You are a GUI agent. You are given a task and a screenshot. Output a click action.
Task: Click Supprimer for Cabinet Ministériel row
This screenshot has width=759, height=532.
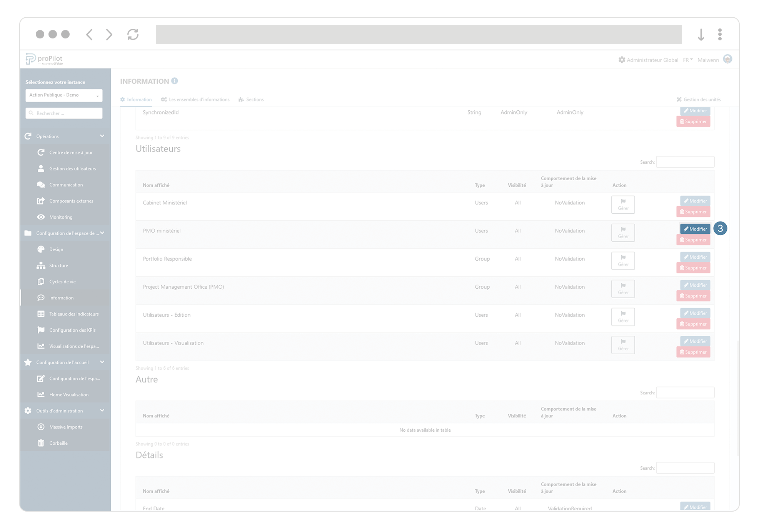click(x=693, y=212)
